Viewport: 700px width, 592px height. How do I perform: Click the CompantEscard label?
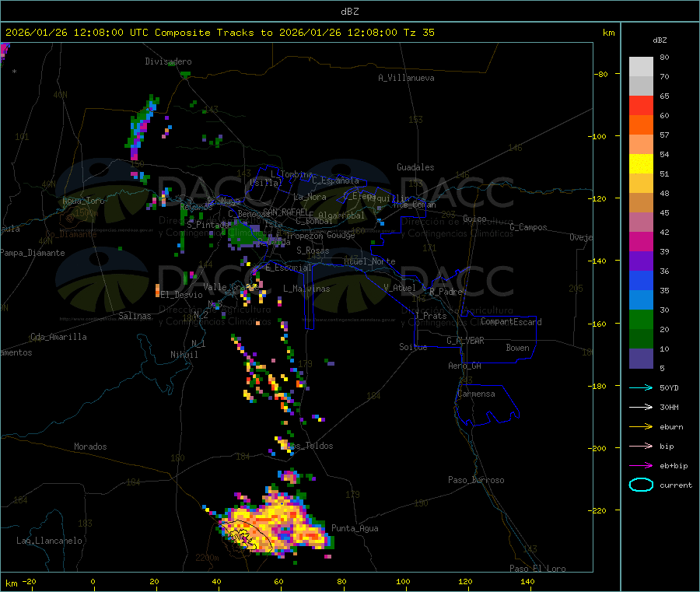pyautogui.click(x=511, y=322)
